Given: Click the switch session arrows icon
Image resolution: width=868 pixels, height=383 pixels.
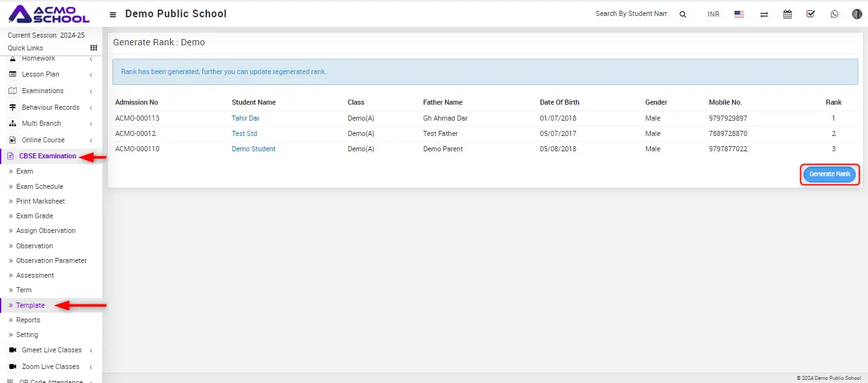Looking at the screenshot, I should 764,14.
